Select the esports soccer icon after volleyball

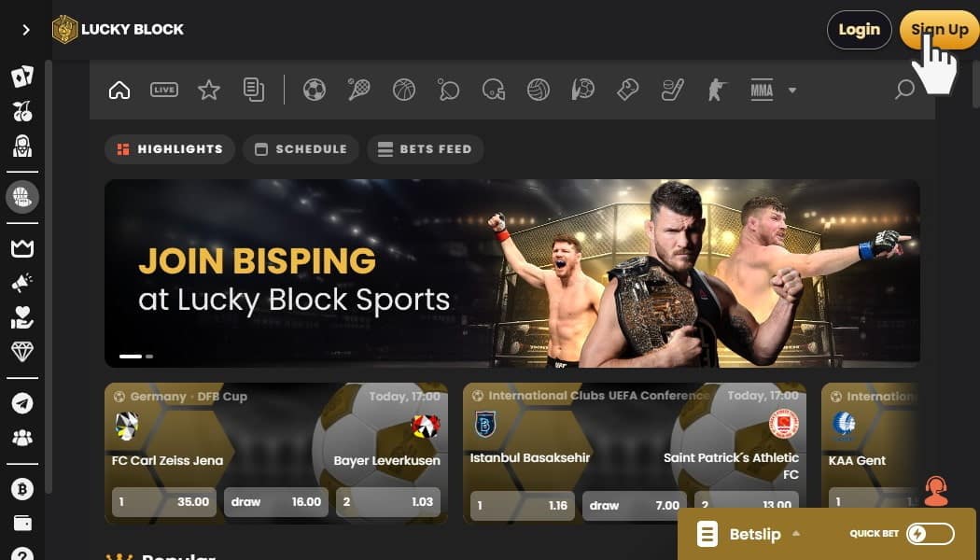(x=583, y=90)
